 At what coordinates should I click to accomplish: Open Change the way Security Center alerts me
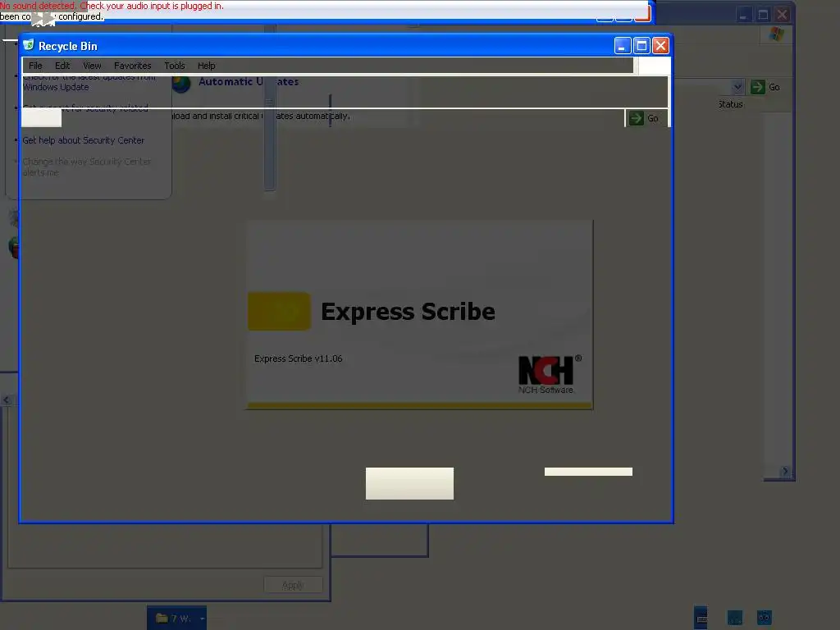coord(86,167)
